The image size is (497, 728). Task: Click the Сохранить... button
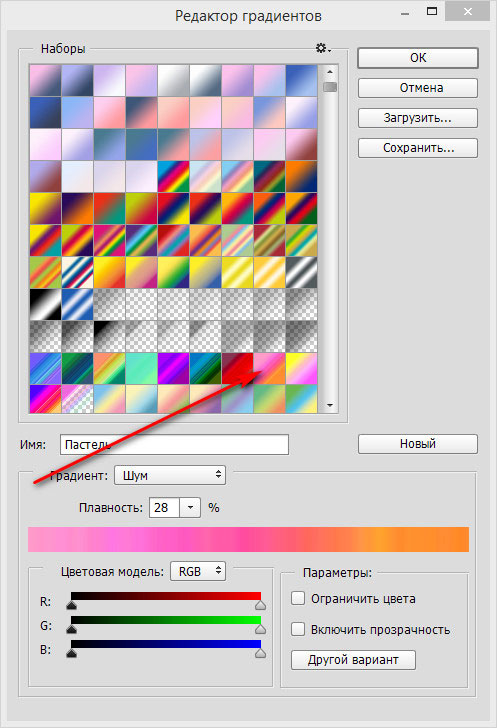click(418, 148)
